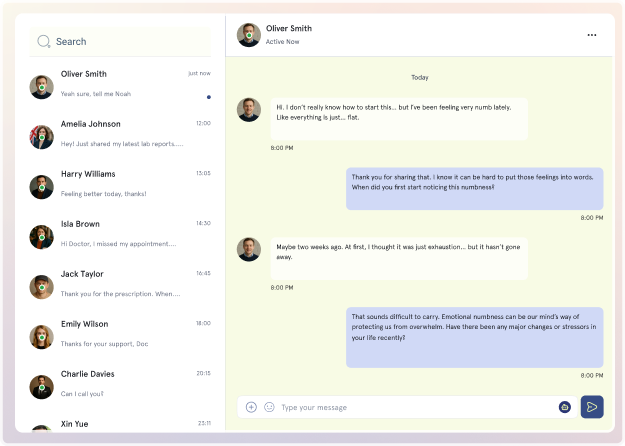Type in the message input field
The width and height of the screenshot is (625, 446).
410,407
